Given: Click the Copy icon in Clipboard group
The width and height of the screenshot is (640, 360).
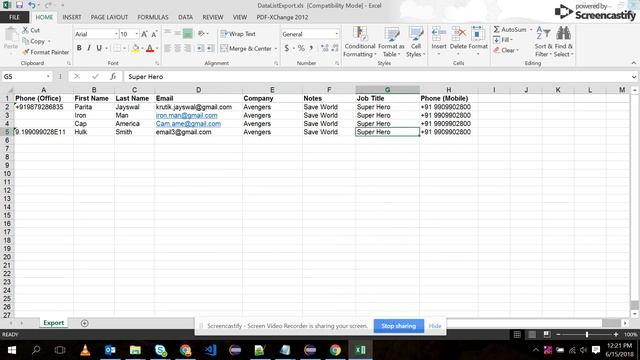Looking at the screenshot, I should tap(26, 41).
